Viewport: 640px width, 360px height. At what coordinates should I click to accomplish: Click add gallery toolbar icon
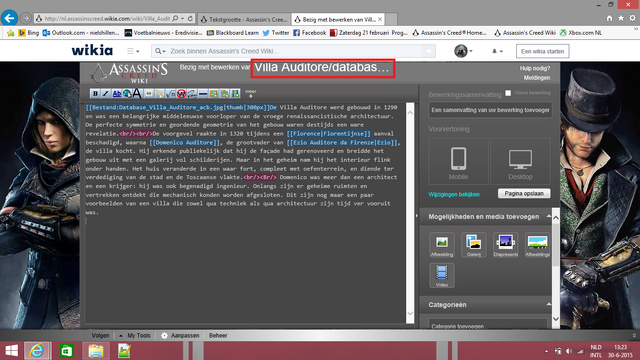[x=224, y=93]
